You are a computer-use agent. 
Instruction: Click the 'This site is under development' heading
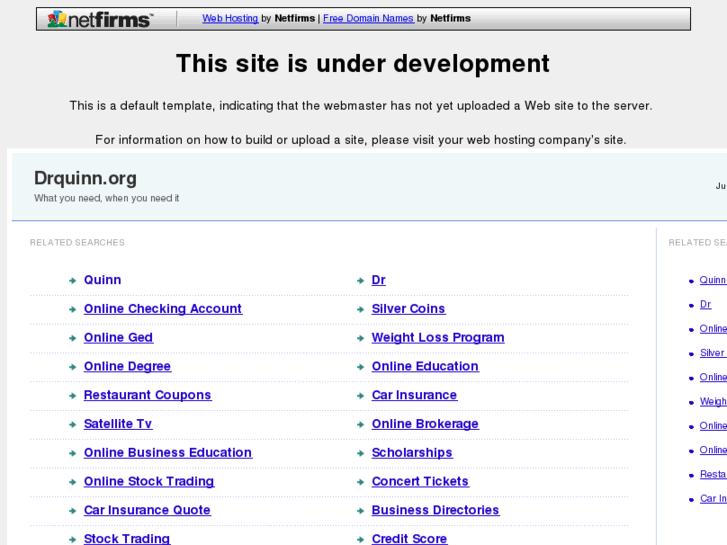[363, 64]
